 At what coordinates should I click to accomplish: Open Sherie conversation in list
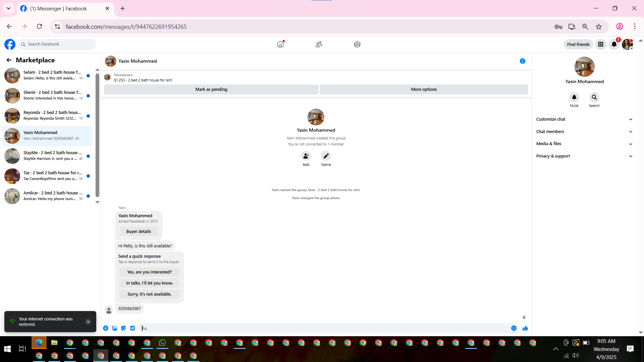(x=47, y=96)
